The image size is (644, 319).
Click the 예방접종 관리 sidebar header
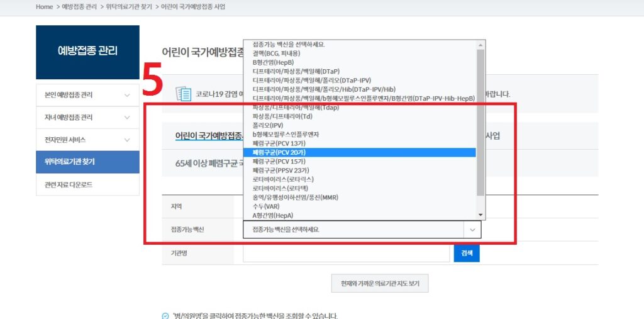[x=87, y=52]
